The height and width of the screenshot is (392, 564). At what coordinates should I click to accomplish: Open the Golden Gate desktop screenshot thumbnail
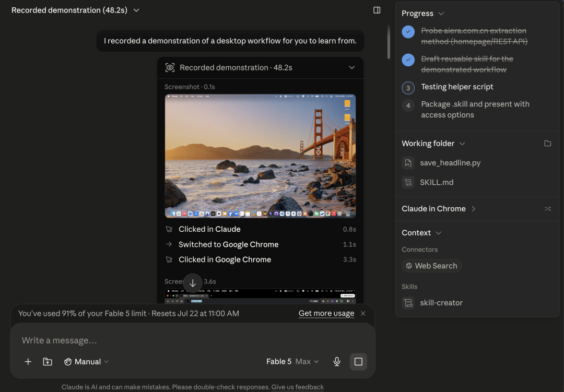[261, 156]
